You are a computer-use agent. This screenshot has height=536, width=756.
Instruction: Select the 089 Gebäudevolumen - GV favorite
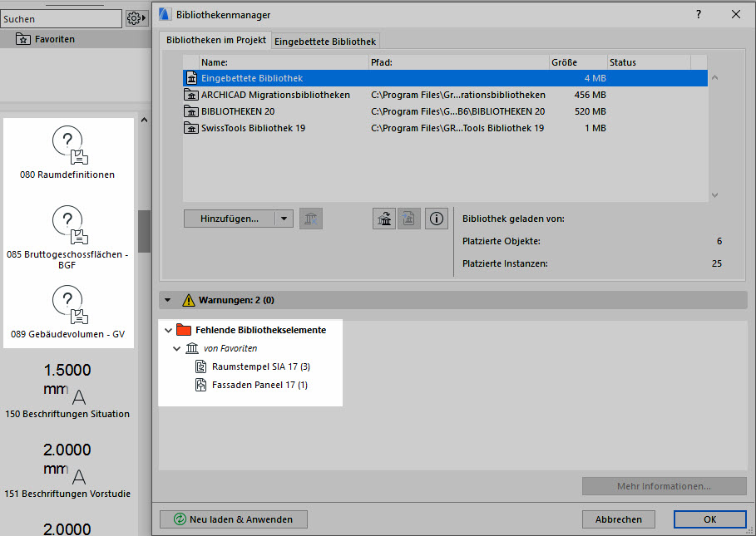coord(67,312)
